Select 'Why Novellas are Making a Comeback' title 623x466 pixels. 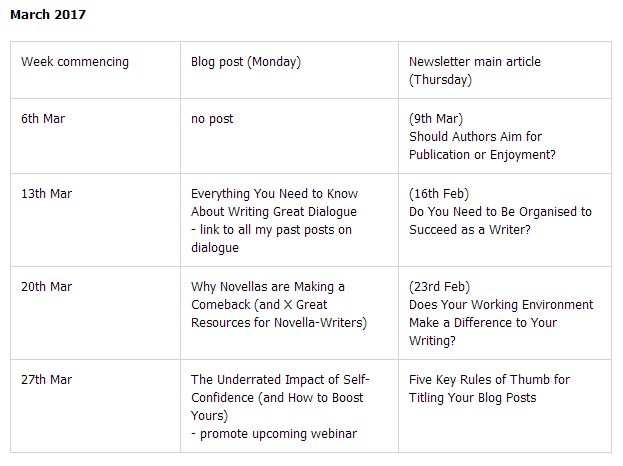[x=268, y=296]
